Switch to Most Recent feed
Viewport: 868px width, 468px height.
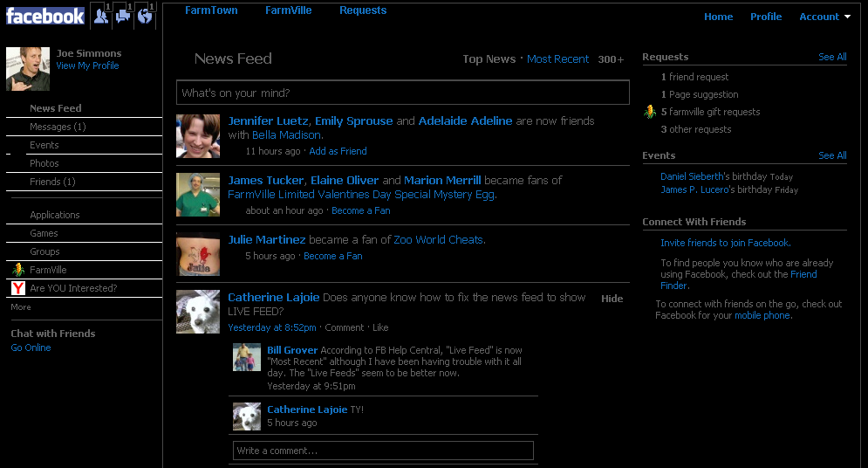tap(557, 58)
